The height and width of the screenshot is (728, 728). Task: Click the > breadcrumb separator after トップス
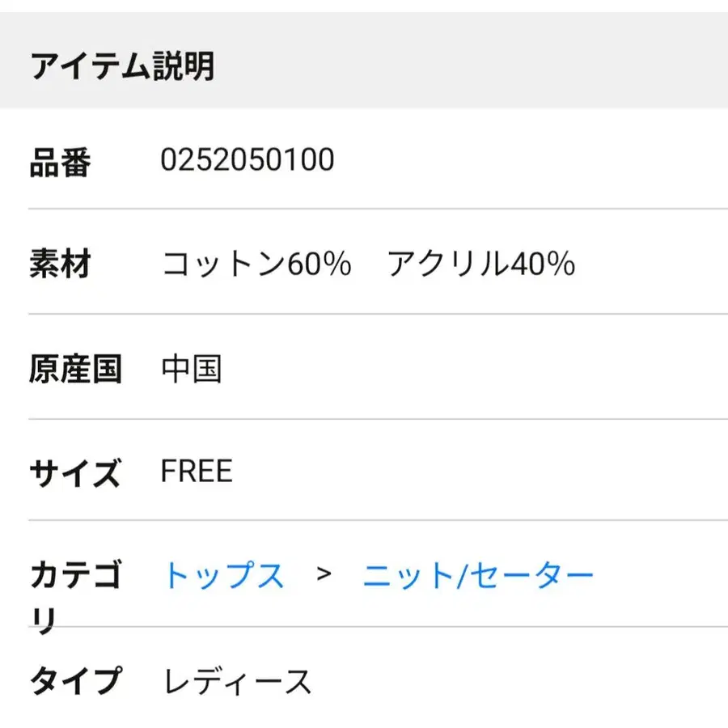tap(324, 574)
